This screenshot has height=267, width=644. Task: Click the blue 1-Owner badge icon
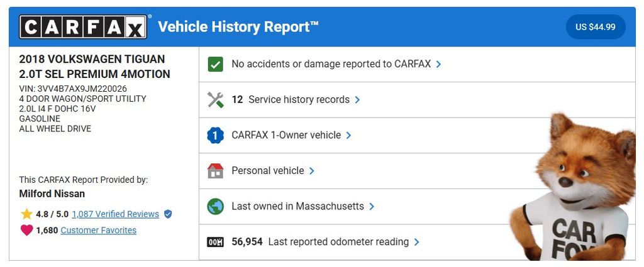[216, 135]
